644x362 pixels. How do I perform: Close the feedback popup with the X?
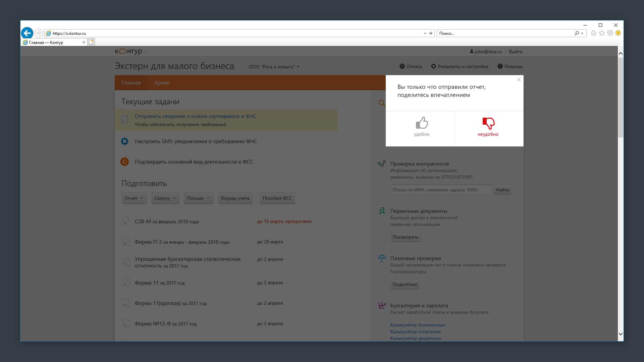(519, 80)
